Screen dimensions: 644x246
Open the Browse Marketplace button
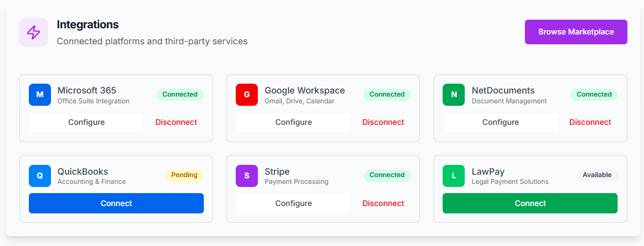576,32
